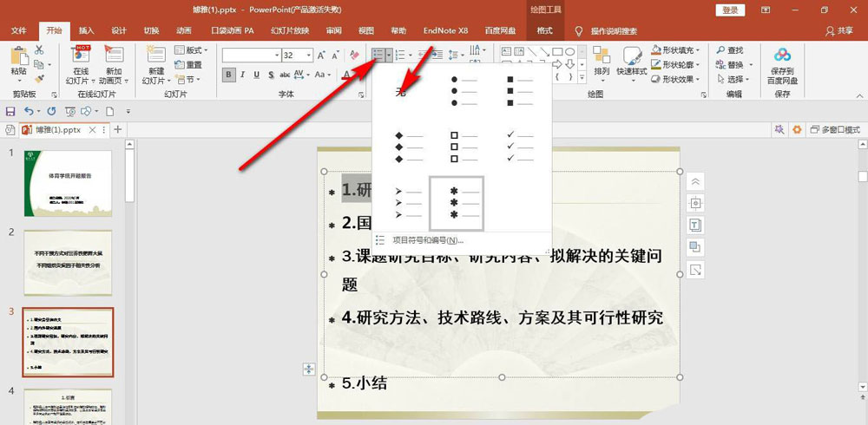Switch to the EndNote X8 tab
The width and height of the screenshot is (868, 425).
[445, 31]
